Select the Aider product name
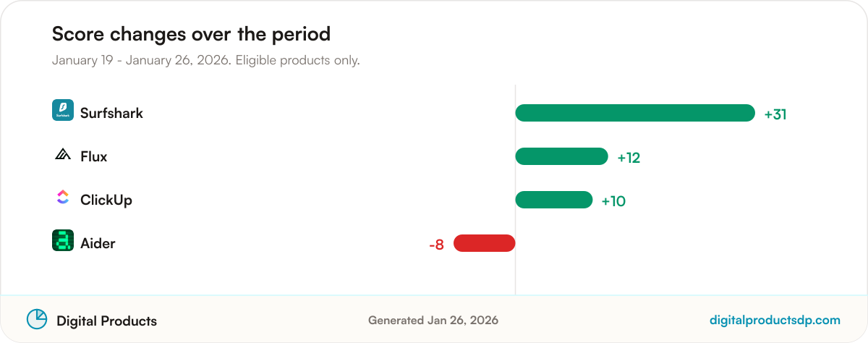This screenshot has height=343, width=868. coord(98,243)
